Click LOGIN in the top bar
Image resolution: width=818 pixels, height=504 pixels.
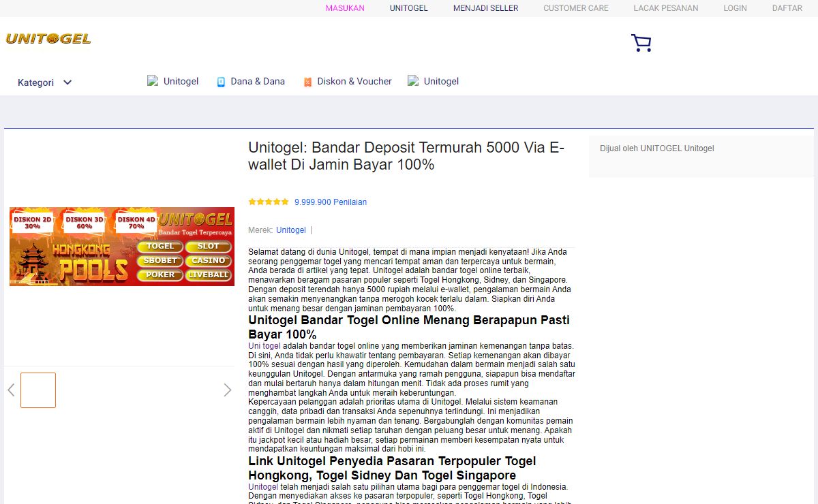pyautogui.click(x=736, y=8)
